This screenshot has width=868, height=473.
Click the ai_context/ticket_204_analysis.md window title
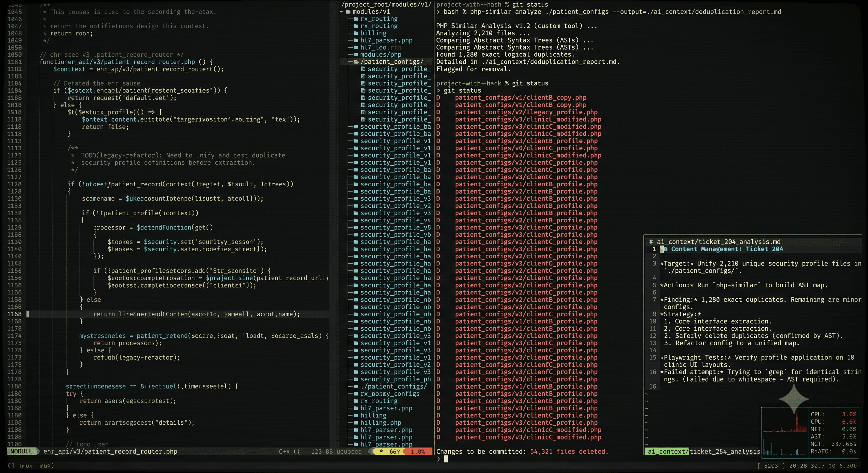(719, 242)
